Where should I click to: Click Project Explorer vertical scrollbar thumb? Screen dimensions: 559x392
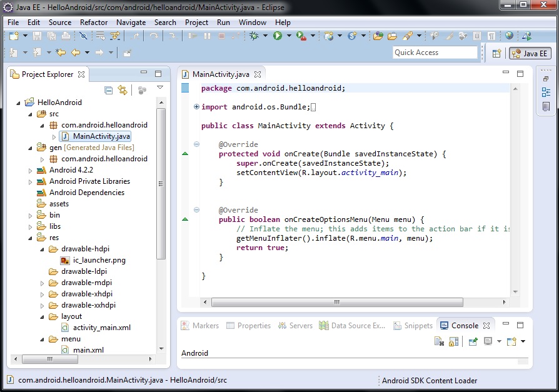(x=161, y=184)
